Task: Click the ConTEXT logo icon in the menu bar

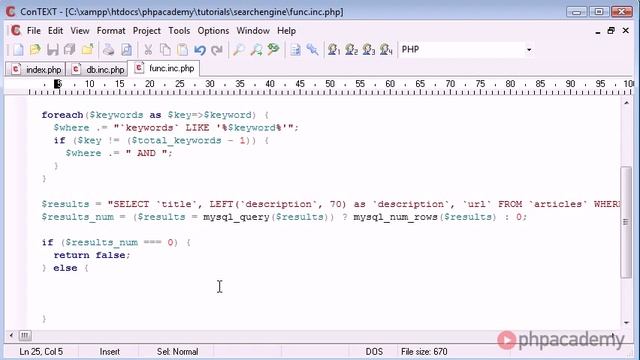Action: point(16,31)
